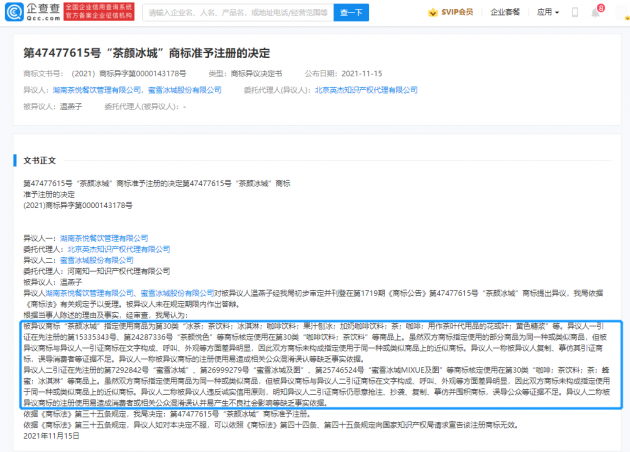
Task: Click 湖南茶悦餐饮管理有限公司 link in body paragraph
Action: tap(89, 293)
